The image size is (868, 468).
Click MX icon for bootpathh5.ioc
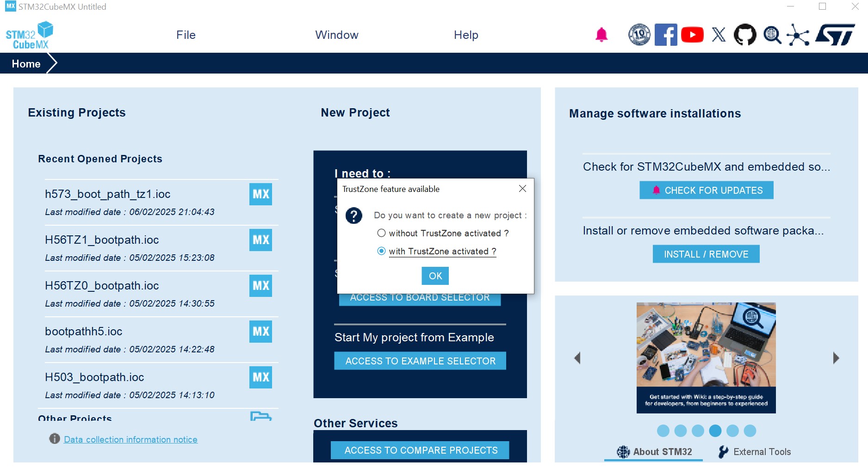coord(260,332)
